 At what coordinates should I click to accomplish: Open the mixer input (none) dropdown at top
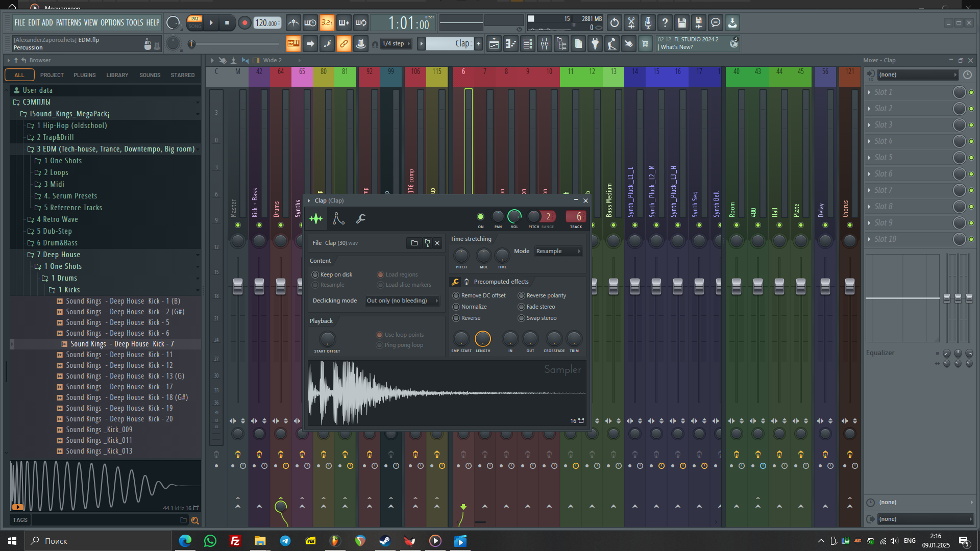(x=917, y=75)
